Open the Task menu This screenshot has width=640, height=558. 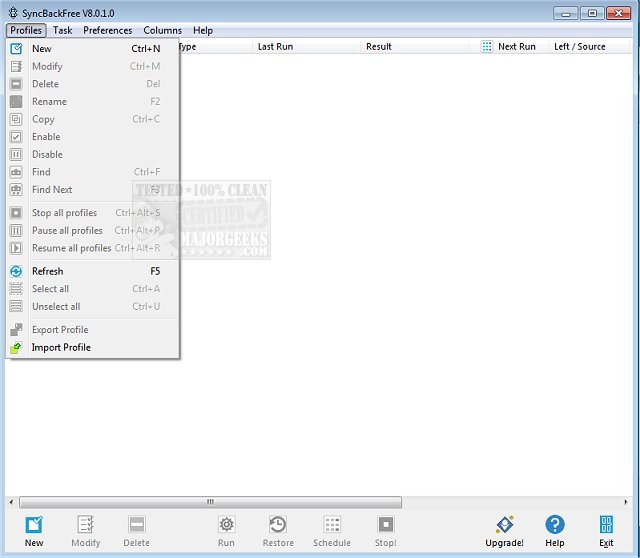(62, 31)
